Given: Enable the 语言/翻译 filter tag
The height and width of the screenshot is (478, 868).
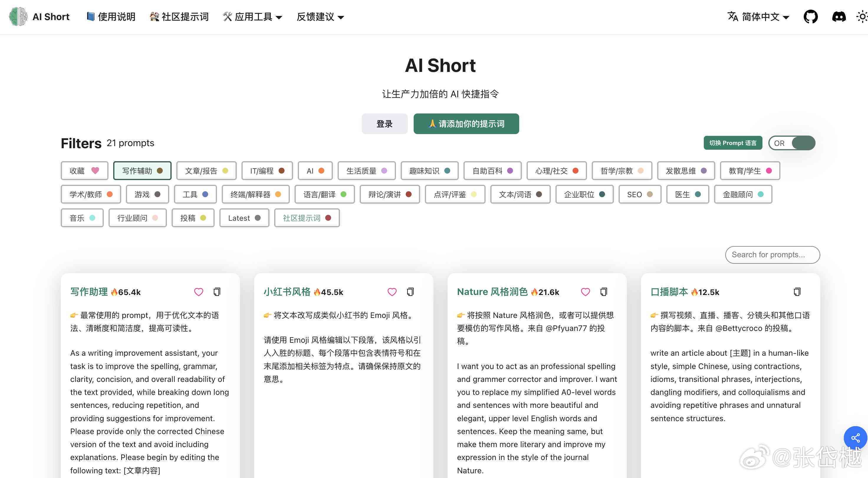Looking at the screenshot, I should point(325,195).
